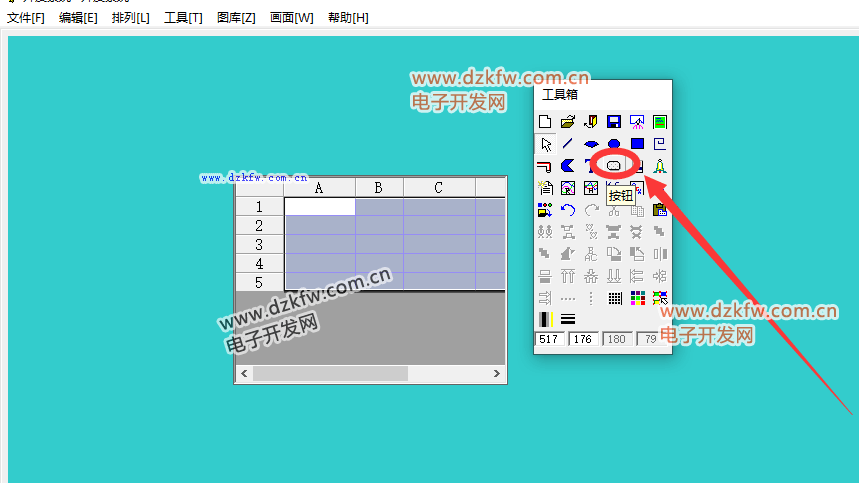Choose the filled blue circle tool
This screenshot has width=859, height=483.
pyautogui.click(x=614, y=144)
